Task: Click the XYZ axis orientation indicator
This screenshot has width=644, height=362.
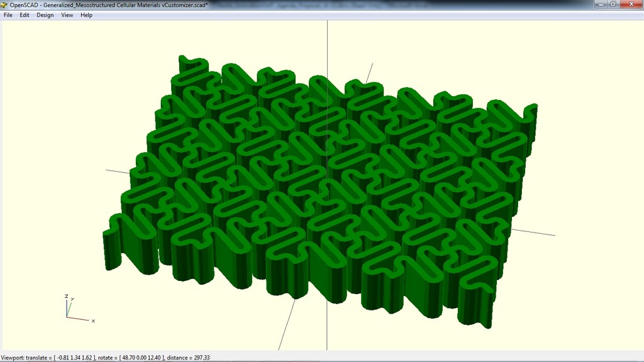Action: [80, 308]
